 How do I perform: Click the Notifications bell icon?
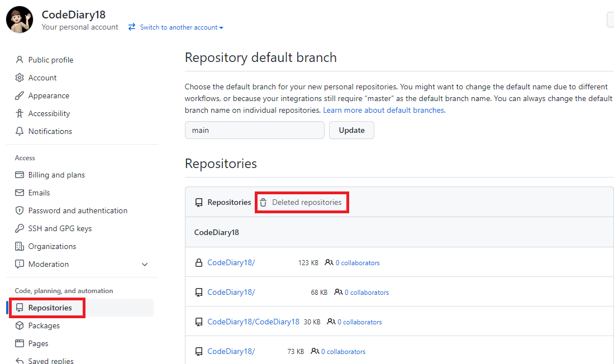pyautogui.click(x=19, y=132)
